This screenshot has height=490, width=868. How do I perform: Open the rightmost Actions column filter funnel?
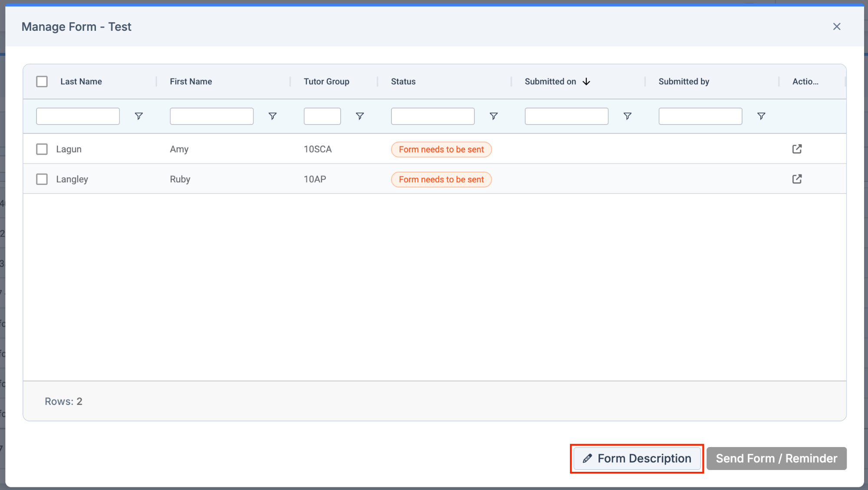pyautogui.click(x=761, y=116)
